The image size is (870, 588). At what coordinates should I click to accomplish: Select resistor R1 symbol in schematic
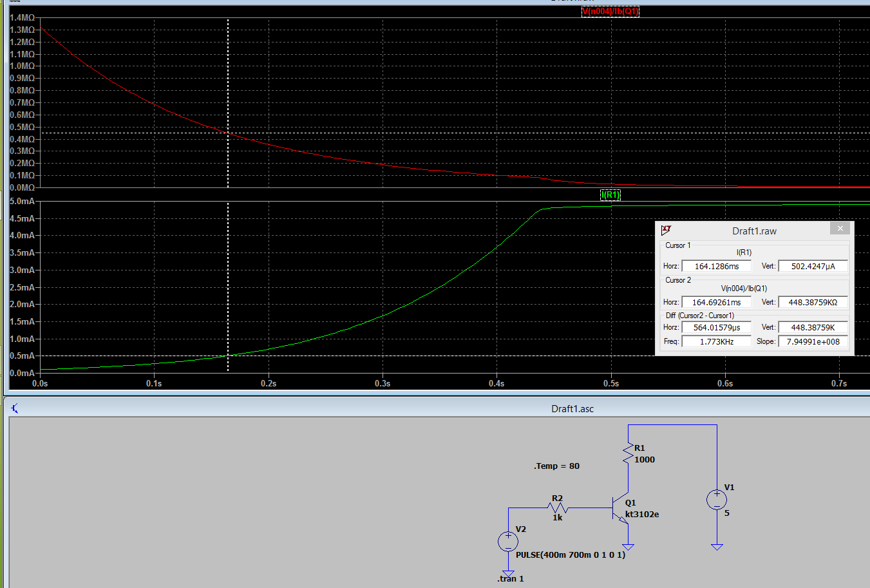(x=628, y=454)
